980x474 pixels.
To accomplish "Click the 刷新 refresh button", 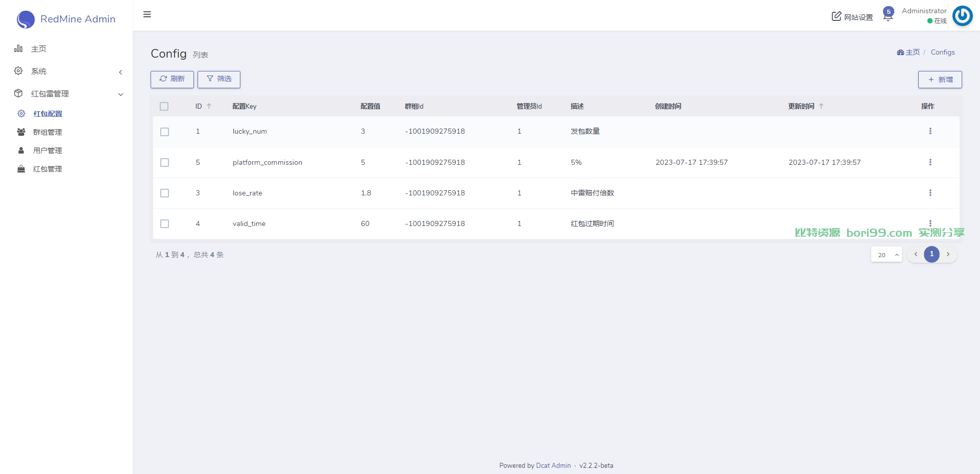I will [x=172, y=79].
